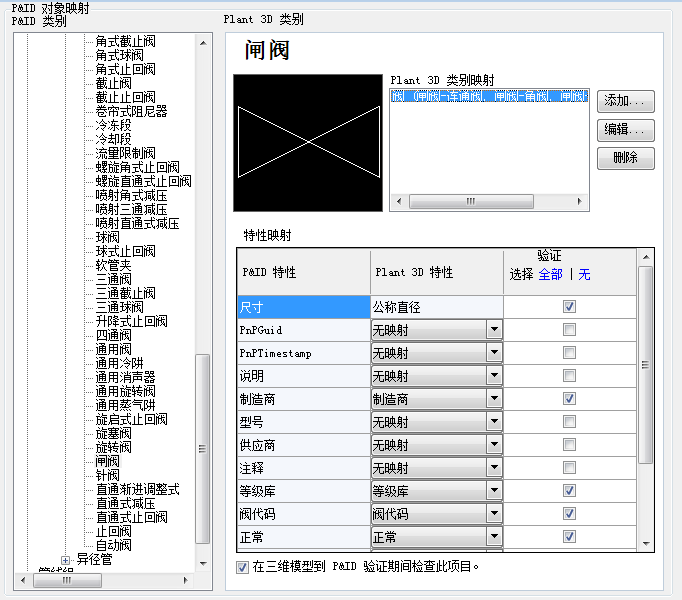Open the 正常 mapping dropdown
Image resolution: width=682 pixels, height=600 pixels.
pyautogui.click(x=494, y=537)
